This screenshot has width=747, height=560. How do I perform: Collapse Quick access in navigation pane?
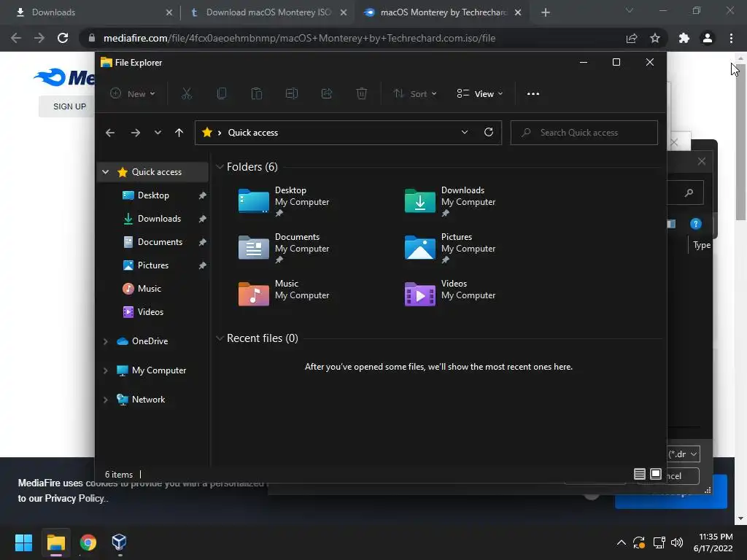coord(106,172)
